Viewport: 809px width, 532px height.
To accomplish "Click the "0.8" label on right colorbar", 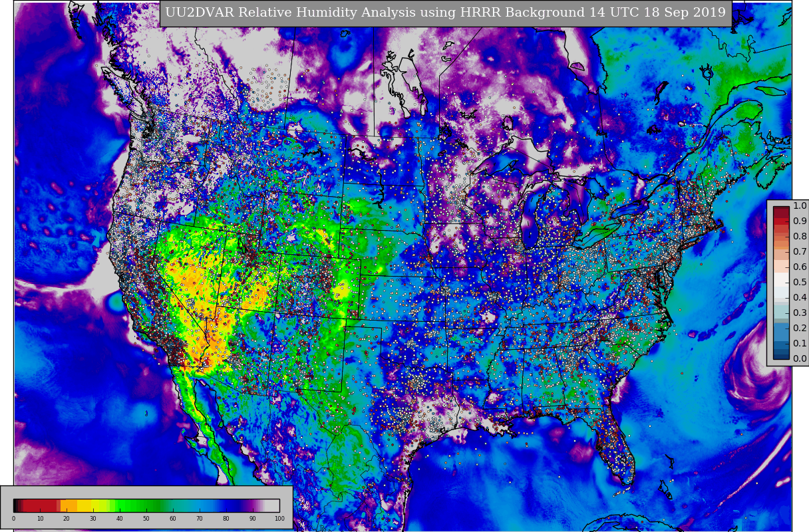I will tap(800, 237).
